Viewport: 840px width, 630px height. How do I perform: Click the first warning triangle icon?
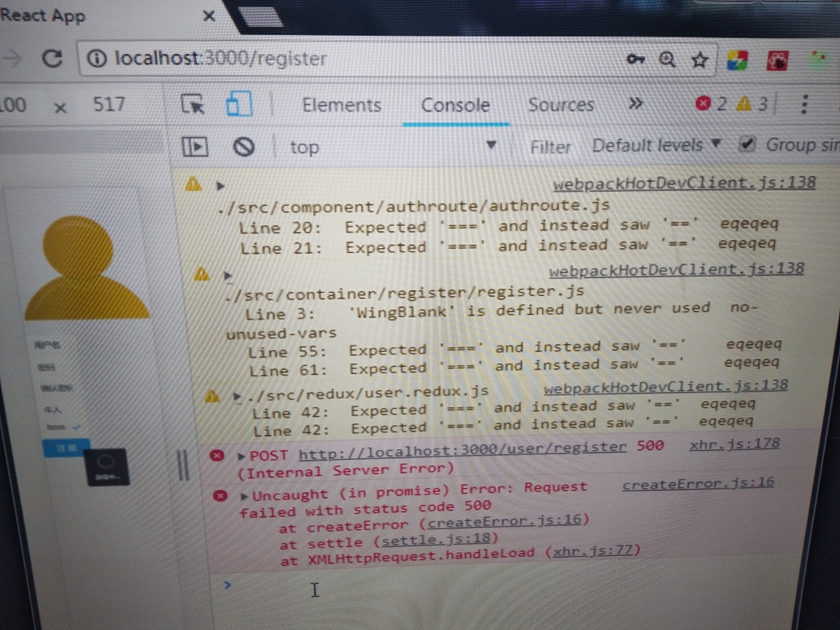point(193,184)
